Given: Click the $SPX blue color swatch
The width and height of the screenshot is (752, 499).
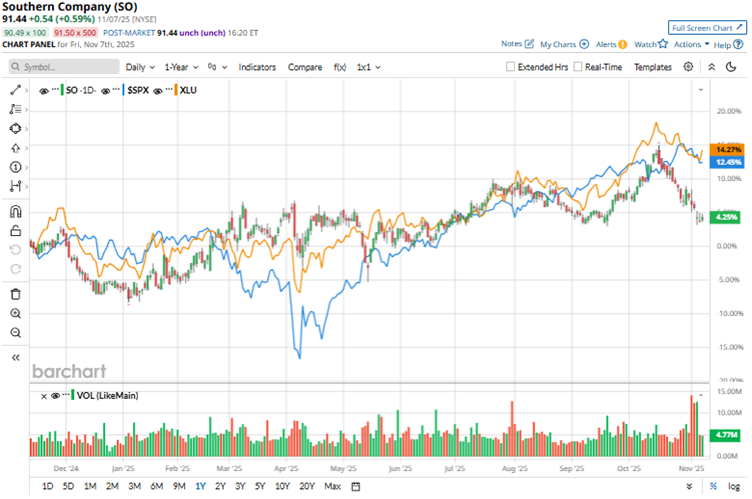Looking at the screenshot, I should click(x=123, y=90).
